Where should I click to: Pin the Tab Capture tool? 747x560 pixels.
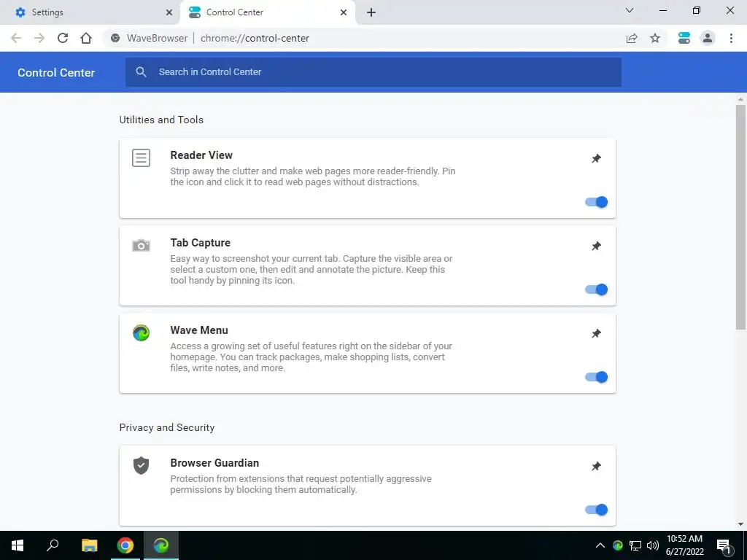pos(596,246)
